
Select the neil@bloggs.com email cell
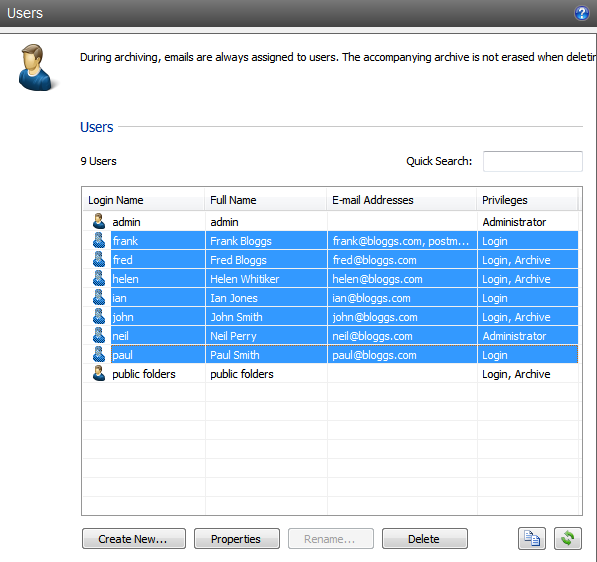pyautogui.click(x=402, y=336)
